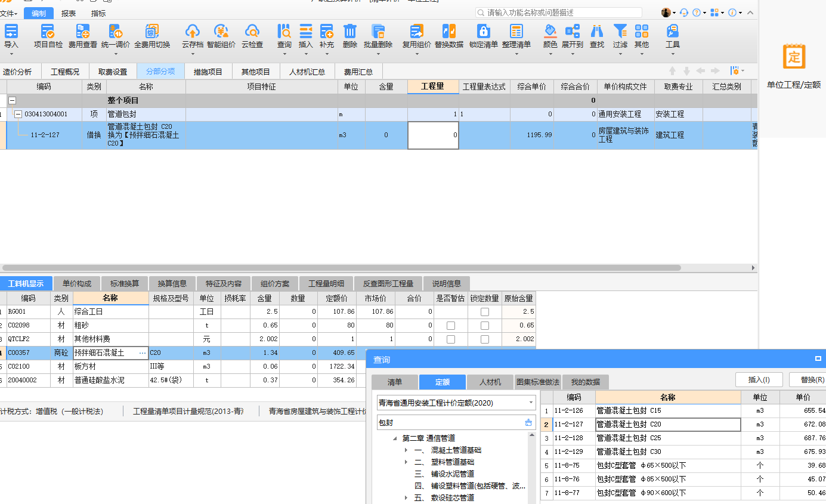Click the 其他 grid icon
826x504 pixels.
[x=642, y=31]
